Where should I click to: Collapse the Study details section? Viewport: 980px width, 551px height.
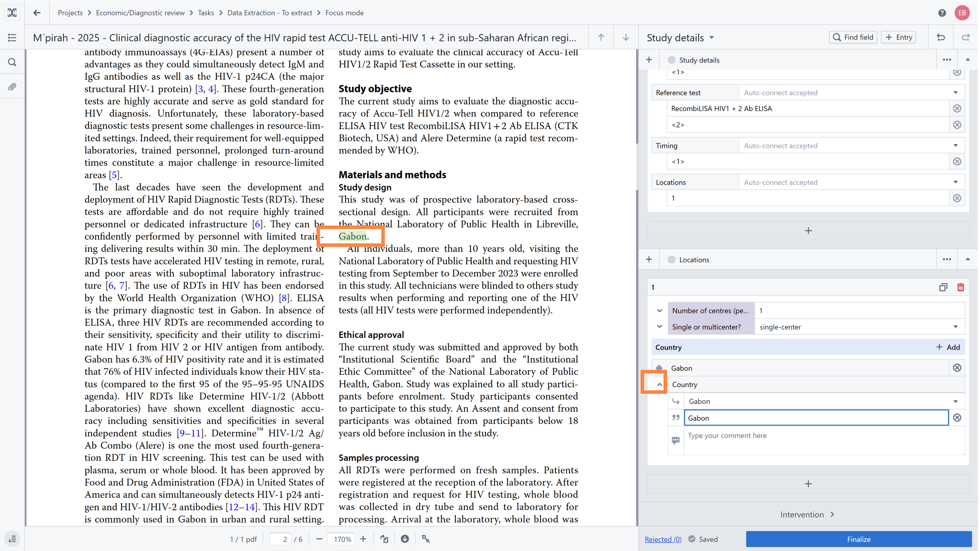968,60
